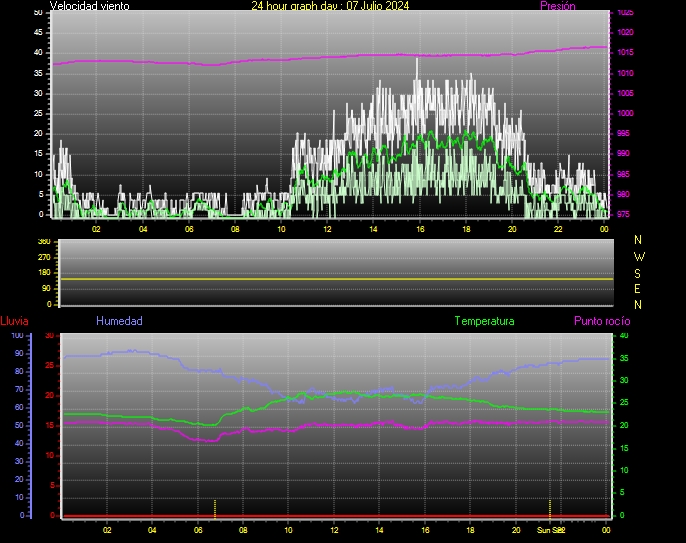Viewport: 686px width, 543px height.
Task: Click the 980 value on pressure axis
Action: coord(623,194)
